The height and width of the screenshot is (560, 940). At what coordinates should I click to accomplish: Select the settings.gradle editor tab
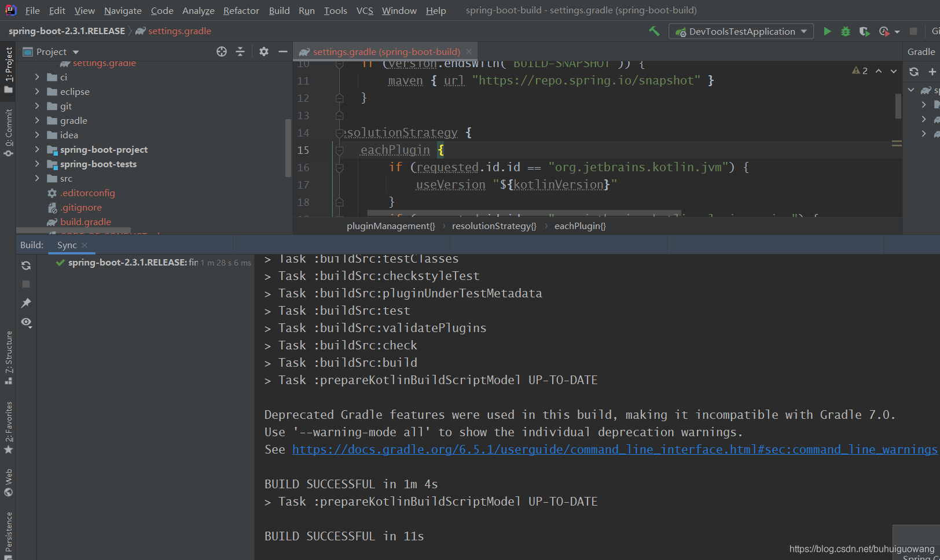tap(385, 51)
